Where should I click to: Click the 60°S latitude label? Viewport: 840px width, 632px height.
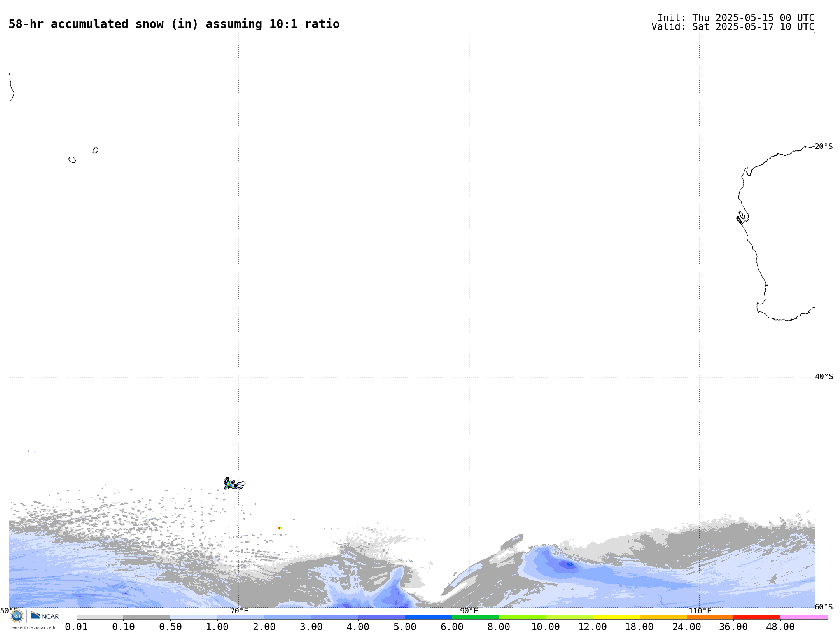[x=824, y=607]
